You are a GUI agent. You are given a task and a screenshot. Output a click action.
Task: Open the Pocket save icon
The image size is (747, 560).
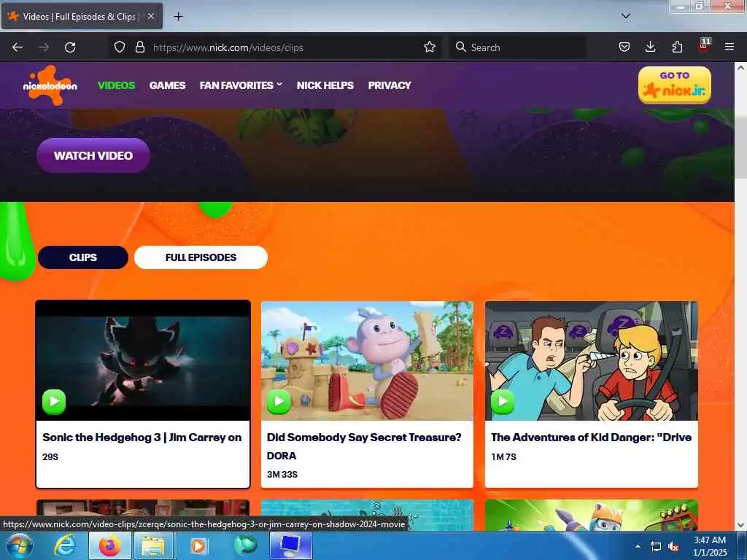pos(624,47)
